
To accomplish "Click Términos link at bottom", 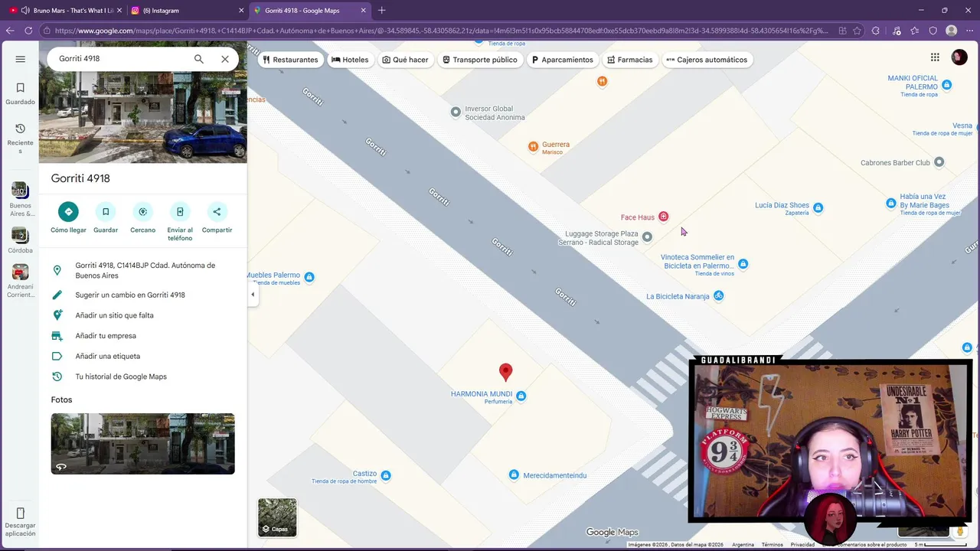I will point(772,545).
